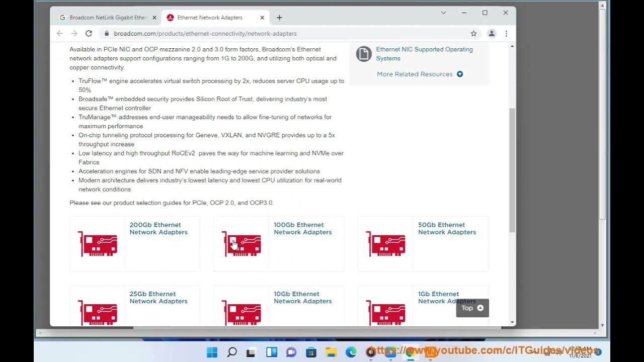Open the Windows Start menu
The image size is (644, 362).
point(212,352)
